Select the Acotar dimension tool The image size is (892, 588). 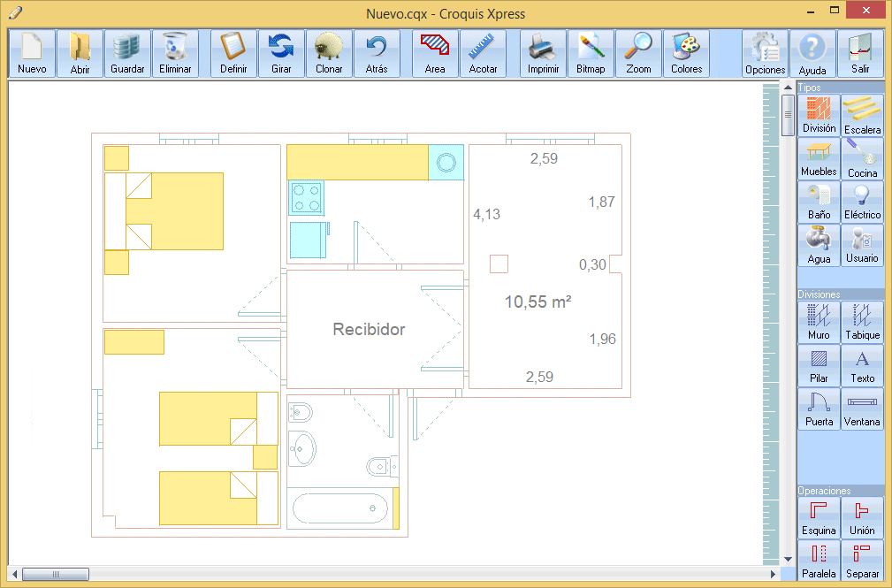[483, 53]
